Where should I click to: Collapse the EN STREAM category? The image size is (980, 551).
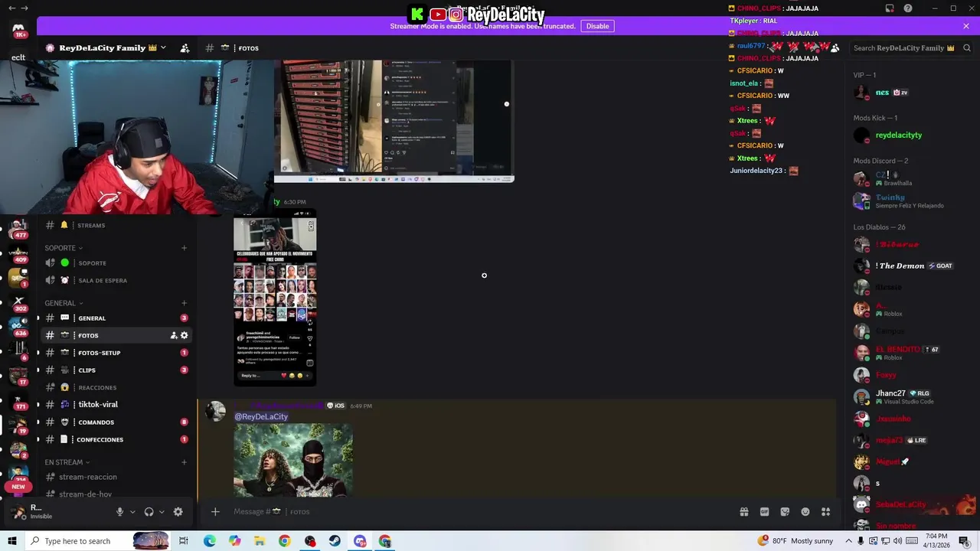pyautogui.click(x=67, y=462)
